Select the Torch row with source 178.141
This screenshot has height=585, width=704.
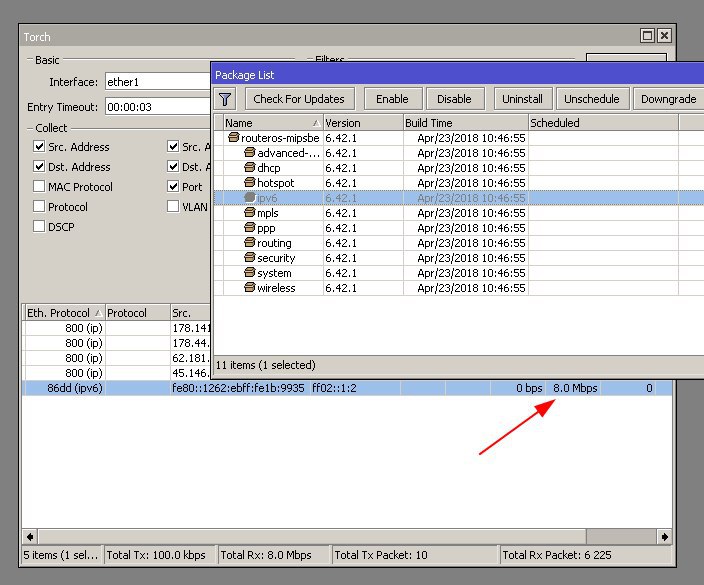tap(117, 328)
